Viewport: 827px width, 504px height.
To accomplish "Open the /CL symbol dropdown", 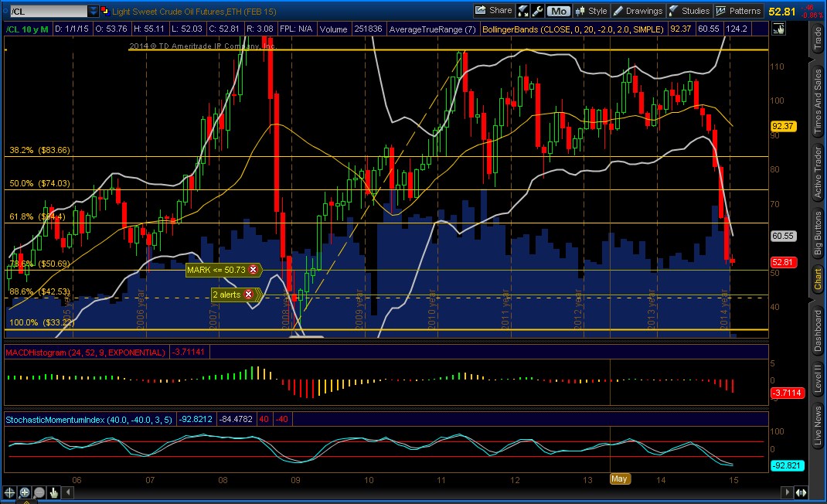I will [94, 11].
